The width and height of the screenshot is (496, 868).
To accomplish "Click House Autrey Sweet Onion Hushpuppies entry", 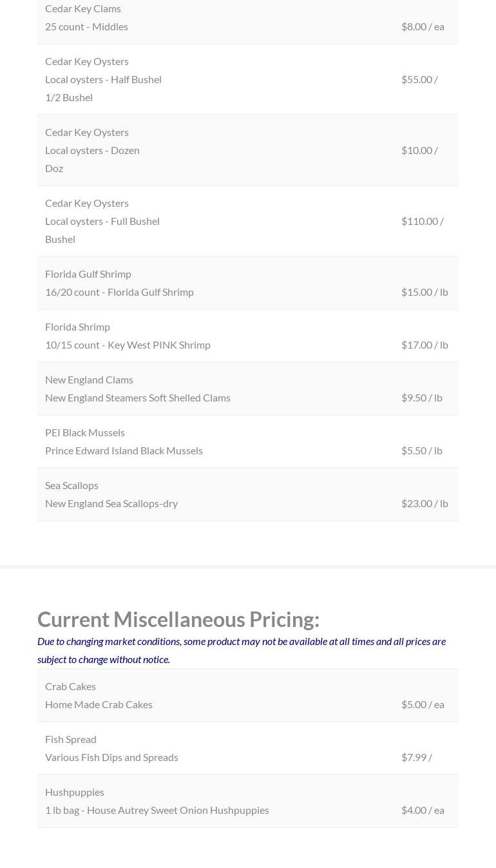I will click(157, 810).
